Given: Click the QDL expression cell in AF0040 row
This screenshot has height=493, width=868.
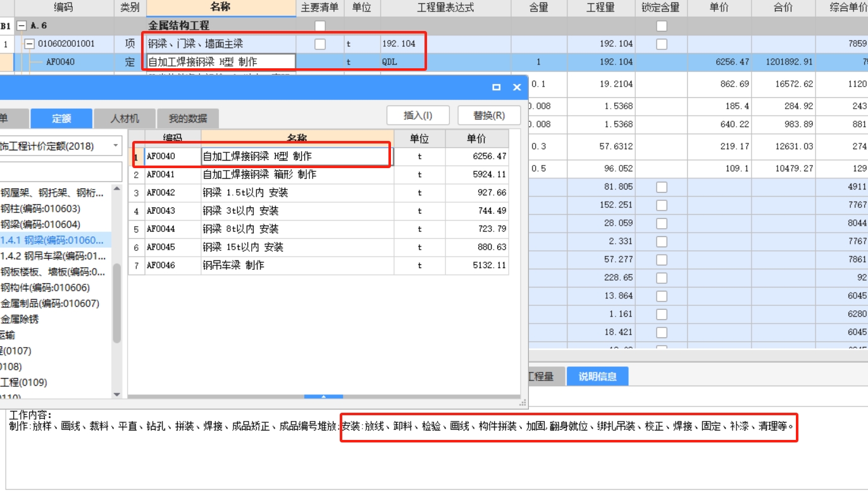Looking at the screenshot, I should tap(445, 62).
